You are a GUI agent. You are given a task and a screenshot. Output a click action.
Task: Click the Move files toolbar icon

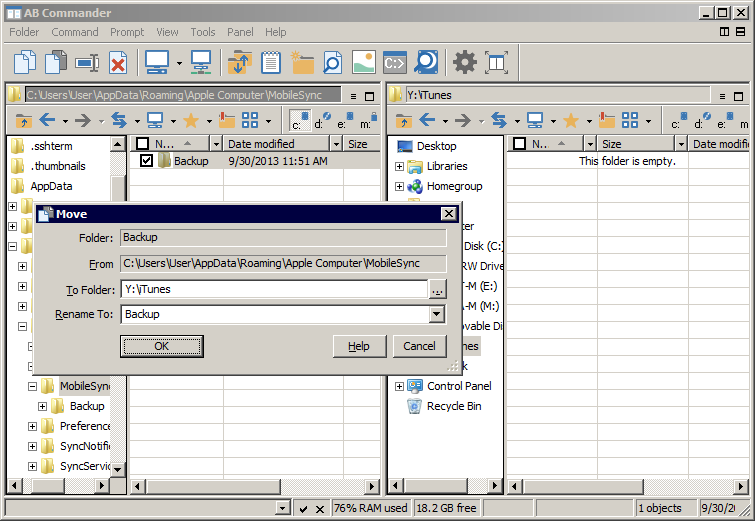point(56,62)
